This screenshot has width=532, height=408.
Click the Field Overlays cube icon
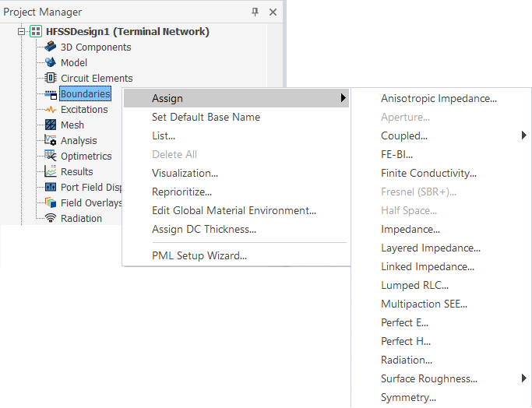(51, 202)
